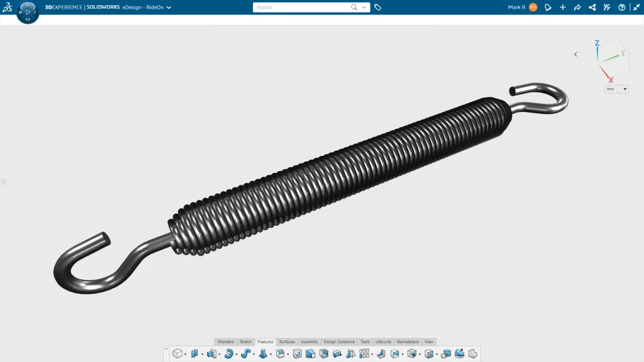Expand the left side panel arrow
The image size is (644, 362).
3,182
